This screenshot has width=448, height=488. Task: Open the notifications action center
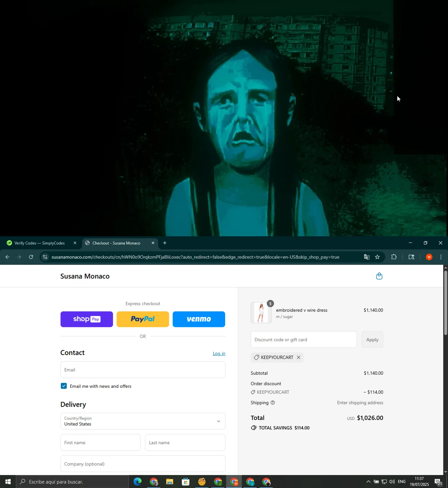pos(438,482)
